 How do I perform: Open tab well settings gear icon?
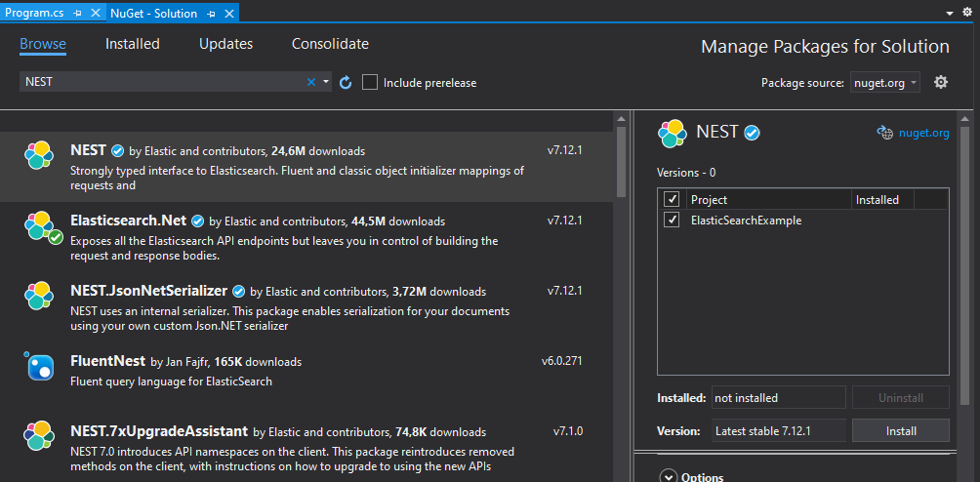[x=967, y=13]
